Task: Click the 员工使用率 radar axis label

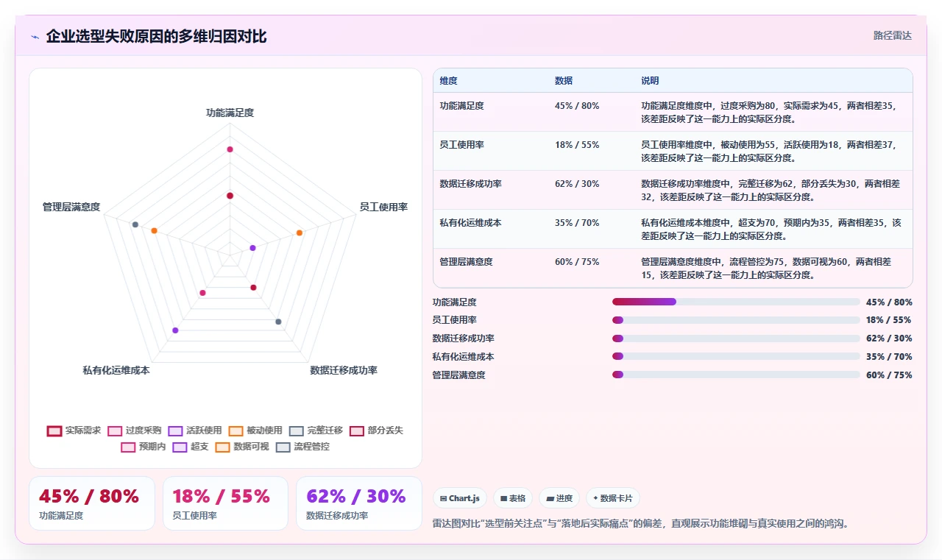Action: pyautogui.click(x=383, y=208)
